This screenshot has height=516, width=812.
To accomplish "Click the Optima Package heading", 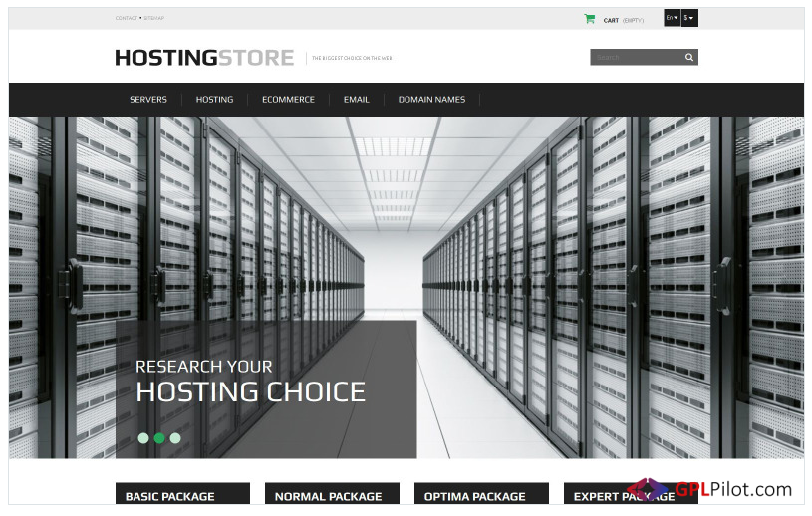I will point(474,496).
